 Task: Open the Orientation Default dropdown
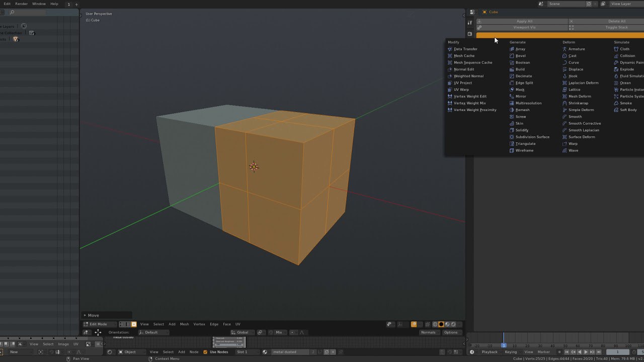tap(153, 332)
